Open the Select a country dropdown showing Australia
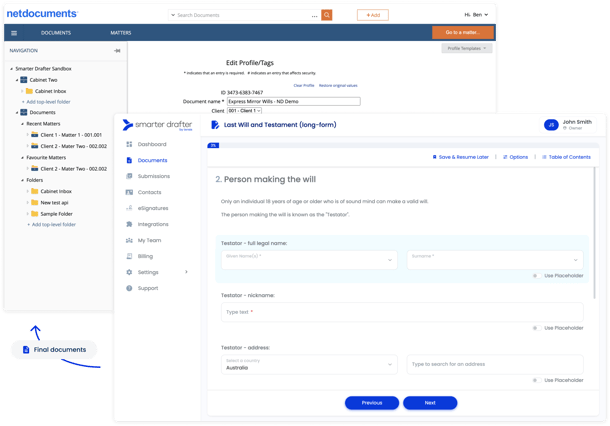The image size is (610, 426). pos(309,365)
